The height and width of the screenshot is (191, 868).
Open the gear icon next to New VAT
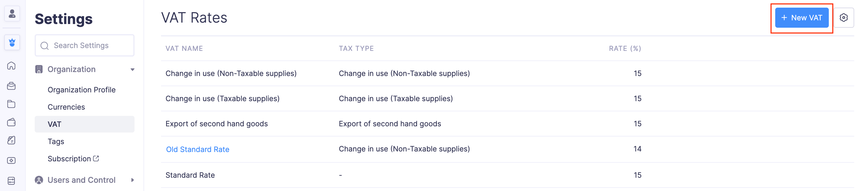844,18
